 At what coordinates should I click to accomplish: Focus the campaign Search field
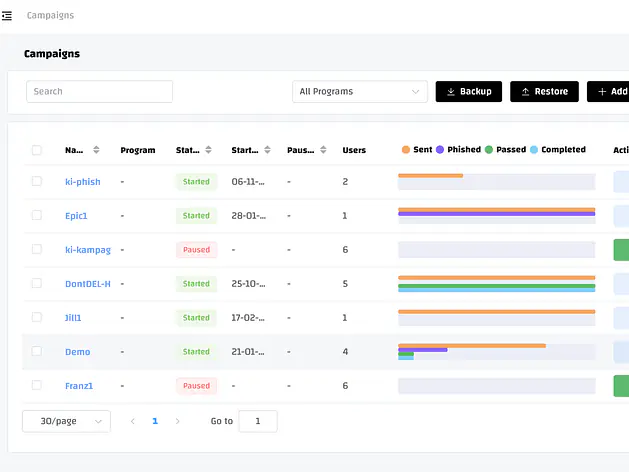pos(99,91)
